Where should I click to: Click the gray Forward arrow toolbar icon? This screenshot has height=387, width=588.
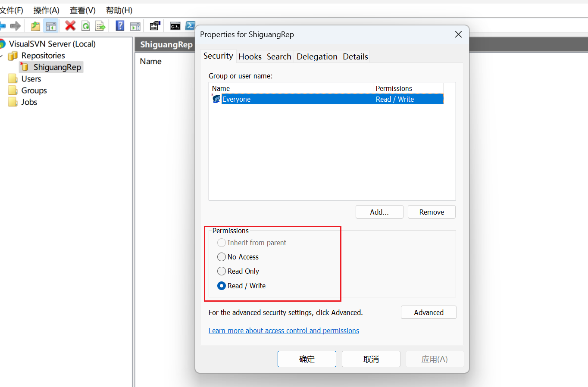[x=16, y=26]
